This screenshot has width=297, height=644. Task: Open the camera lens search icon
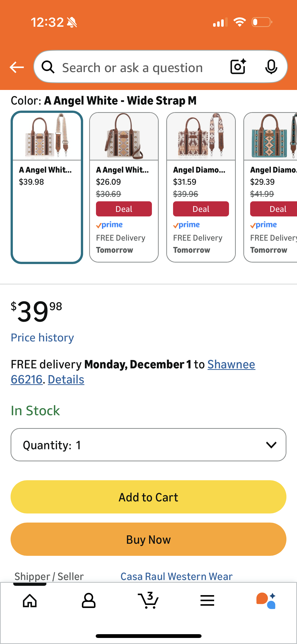click(x=238, y=67)
